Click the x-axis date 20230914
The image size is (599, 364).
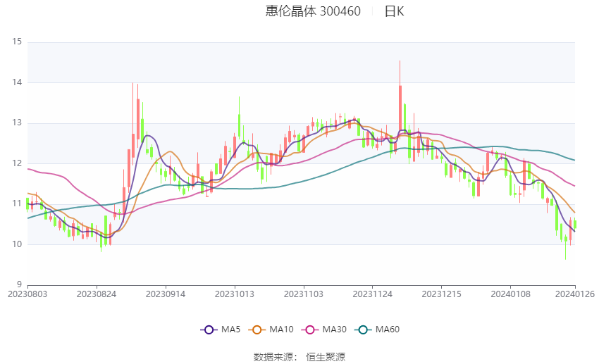[166, 294]
